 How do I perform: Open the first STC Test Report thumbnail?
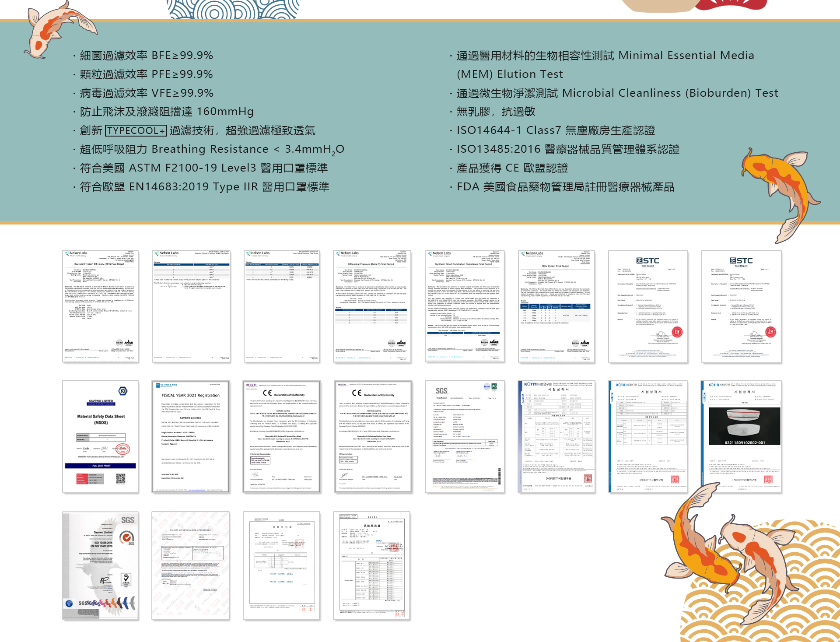pos(647,306)
